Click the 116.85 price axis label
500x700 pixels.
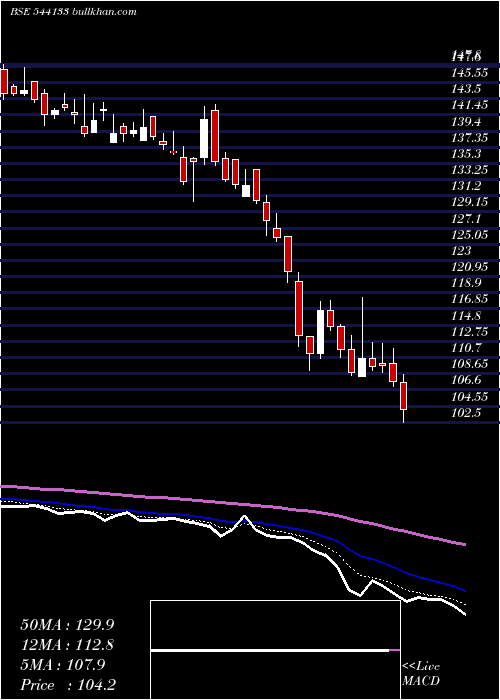(468, 299)
